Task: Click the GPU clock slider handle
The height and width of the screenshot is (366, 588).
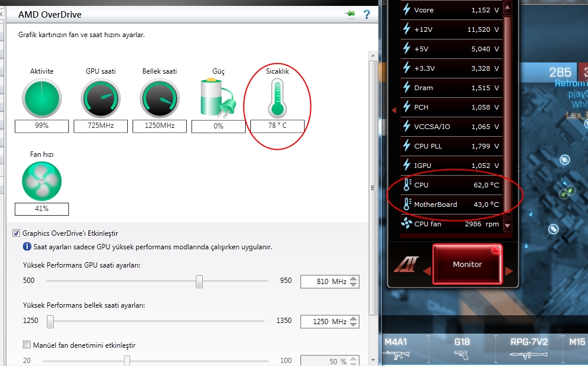Action: click(199, 281)
